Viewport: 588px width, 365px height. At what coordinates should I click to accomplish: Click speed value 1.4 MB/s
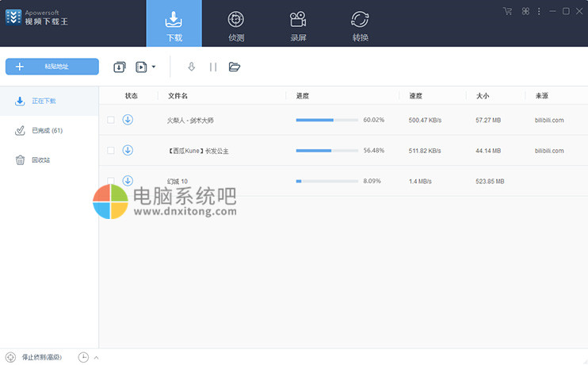(x=420, y=182)
